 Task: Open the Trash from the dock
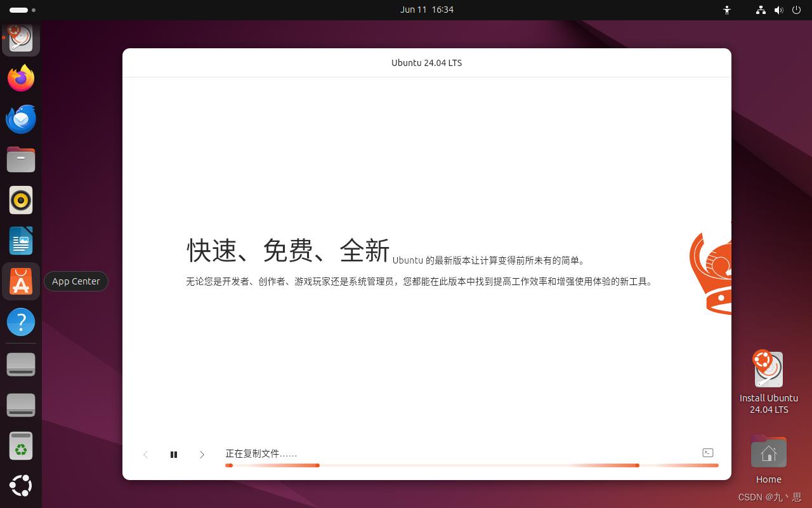coord(21,445)
